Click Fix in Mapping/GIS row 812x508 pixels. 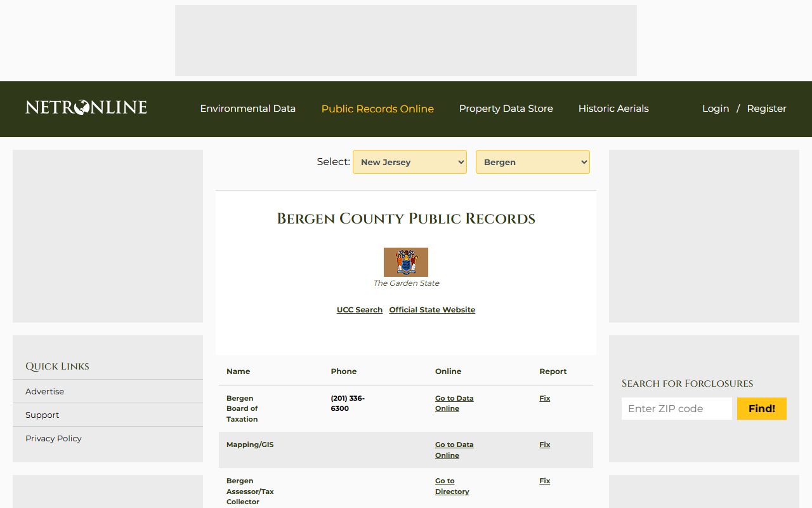[545, 444]
